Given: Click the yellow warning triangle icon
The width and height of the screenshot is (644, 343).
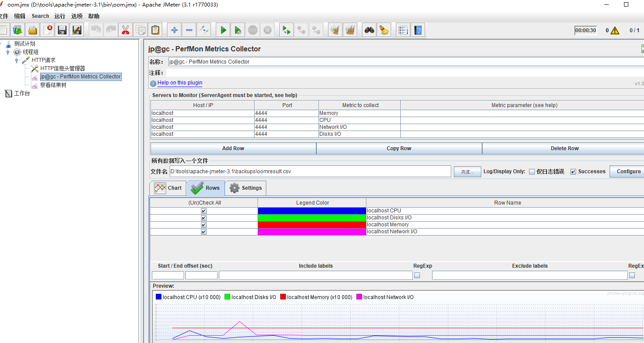Looking at the screenshot, I should 614,30.
